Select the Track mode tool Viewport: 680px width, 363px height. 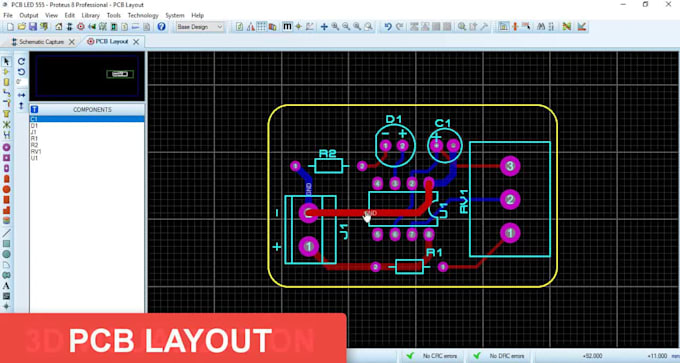7,93
